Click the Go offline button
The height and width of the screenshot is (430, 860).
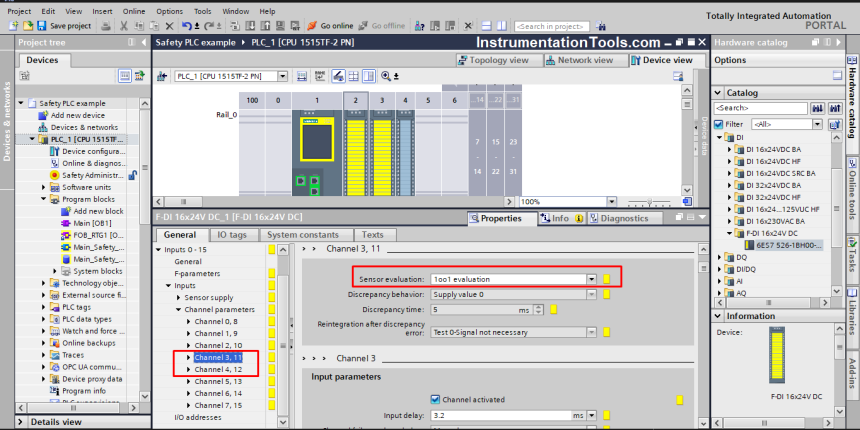tap(382, 25)
